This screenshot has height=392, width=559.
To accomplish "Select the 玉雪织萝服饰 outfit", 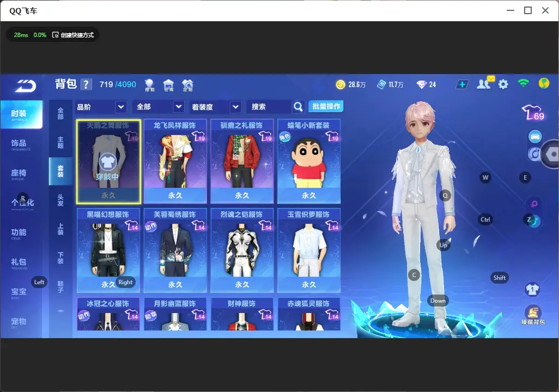I will coord(309,250).
